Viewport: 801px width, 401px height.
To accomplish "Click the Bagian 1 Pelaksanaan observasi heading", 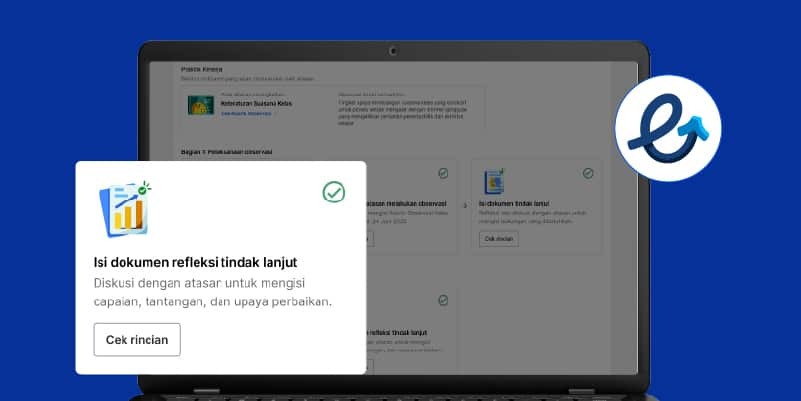I will tap(227, 151).
